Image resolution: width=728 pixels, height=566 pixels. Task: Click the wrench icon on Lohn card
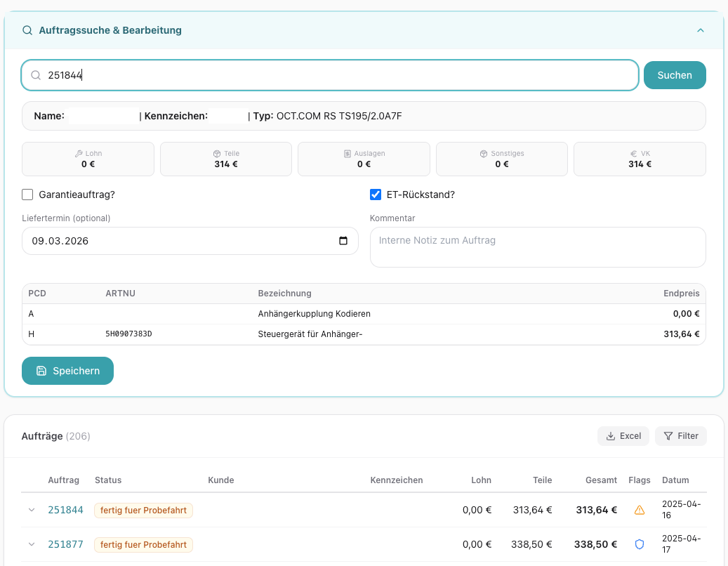coord(79,154)
